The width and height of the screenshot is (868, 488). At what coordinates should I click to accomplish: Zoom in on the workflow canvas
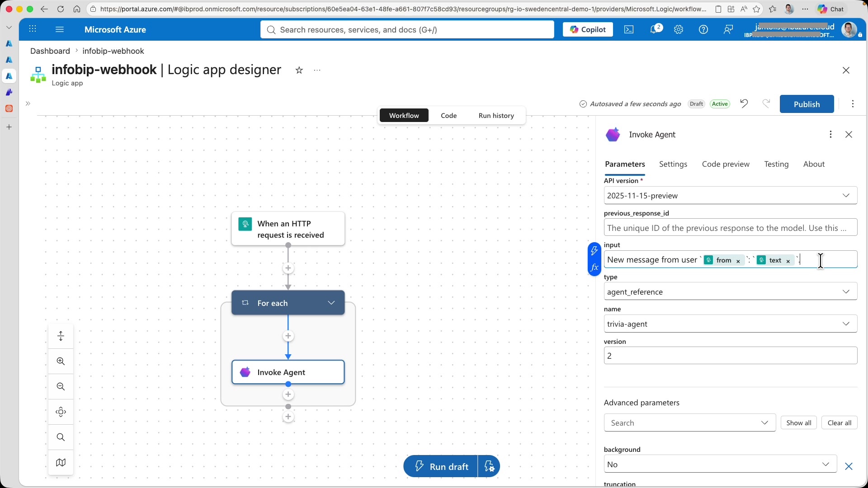[61, 361]
